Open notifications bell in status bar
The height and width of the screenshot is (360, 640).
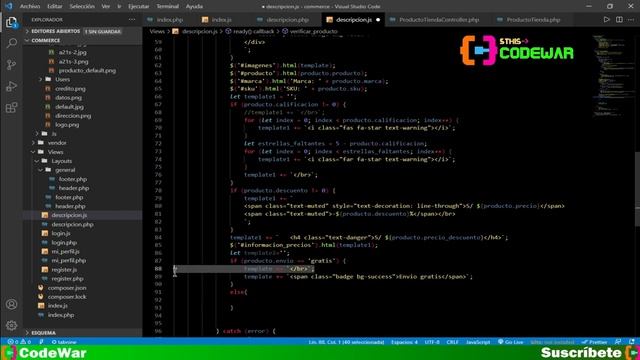click(632, 342)
